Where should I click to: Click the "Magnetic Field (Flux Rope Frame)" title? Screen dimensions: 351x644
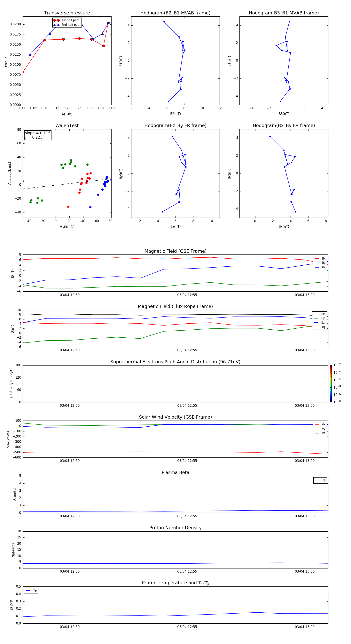pos(175,307)
